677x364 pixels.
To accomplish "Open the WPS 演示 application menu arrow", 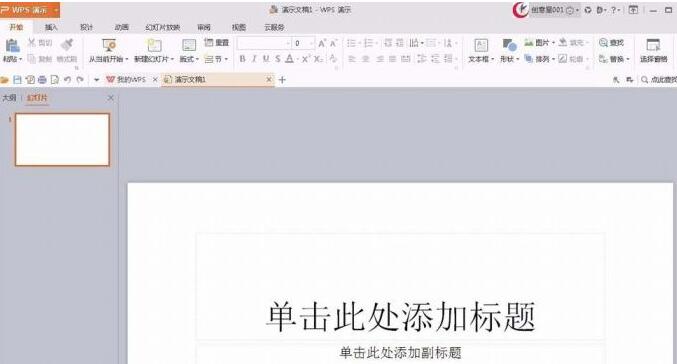I will (x=56, y=10).
